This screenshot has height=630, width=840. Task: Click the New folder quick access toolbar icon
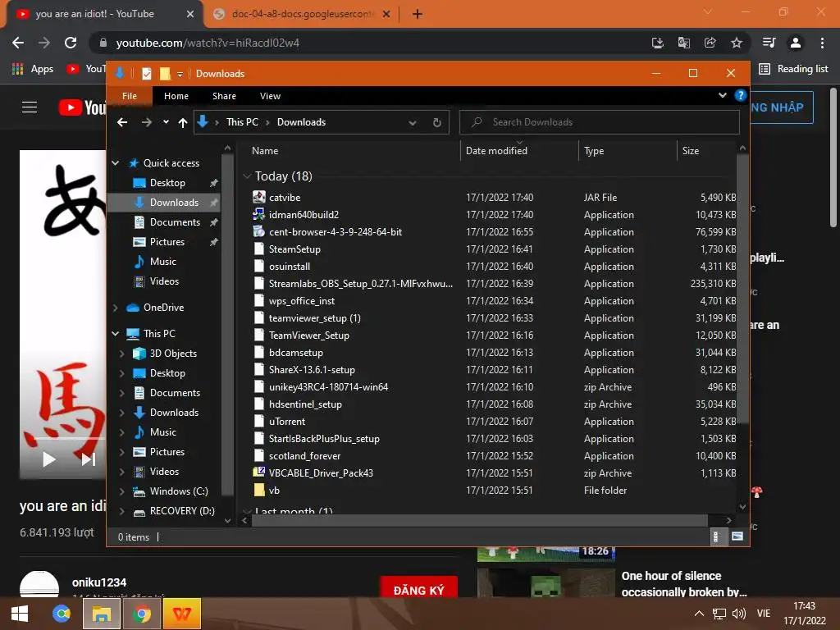(x=165, y=73)
